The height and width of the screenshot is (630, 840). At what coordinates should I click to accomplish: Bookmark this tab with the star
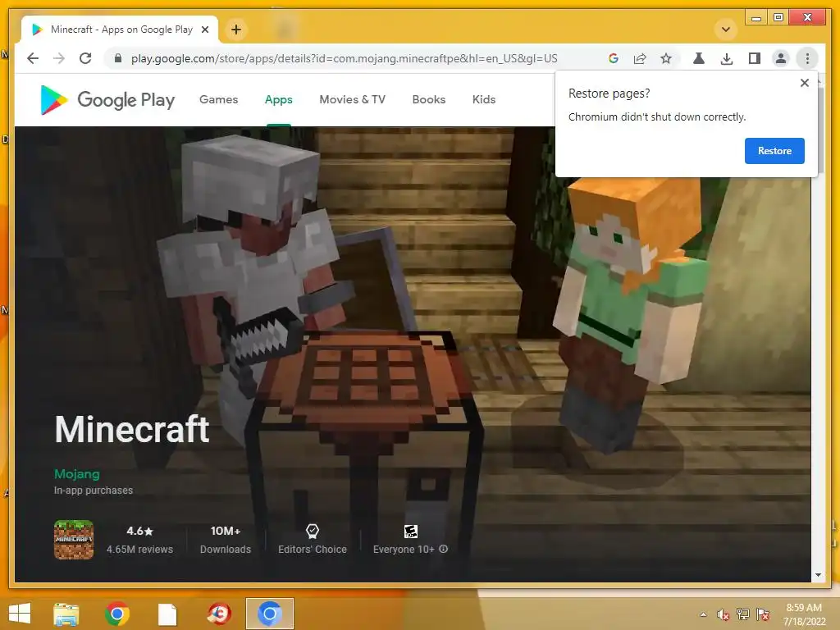click(666, 58)
